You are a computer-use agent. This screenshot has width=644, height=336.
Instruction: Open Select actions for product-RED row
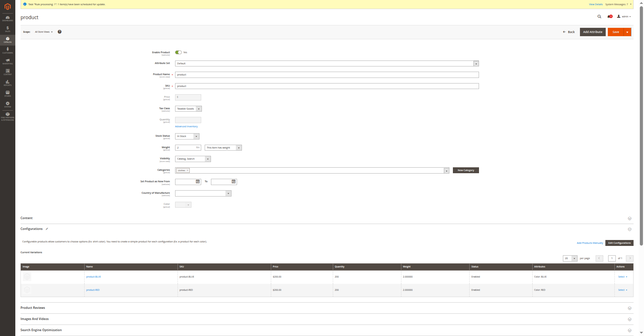[x=622, y=290]
